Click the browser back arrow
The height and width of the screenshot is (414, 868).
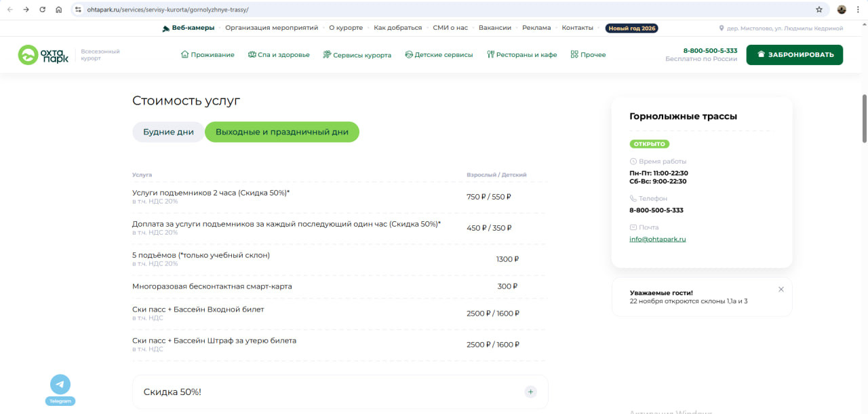point(9,10)
